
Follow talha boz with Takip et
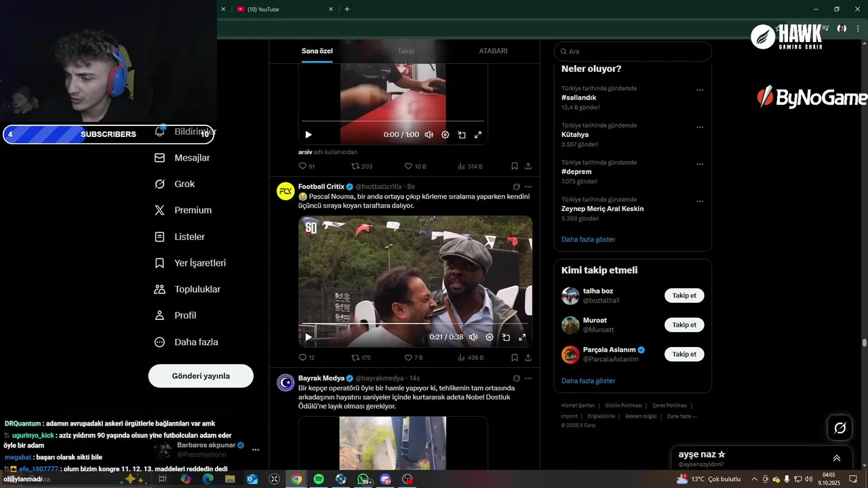pos(684,296)
